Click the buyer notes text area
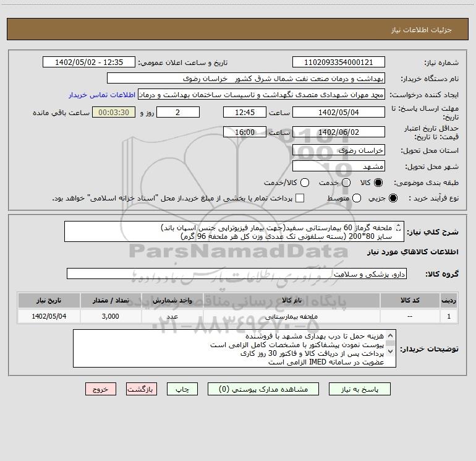This screenshot has height=461, width=476. (x=234, y=348)
